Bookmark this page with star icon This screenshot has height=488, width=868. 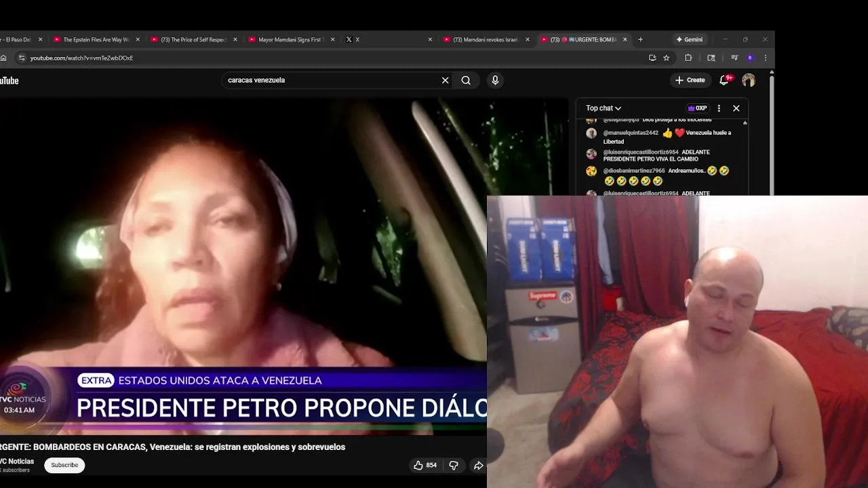667,58
